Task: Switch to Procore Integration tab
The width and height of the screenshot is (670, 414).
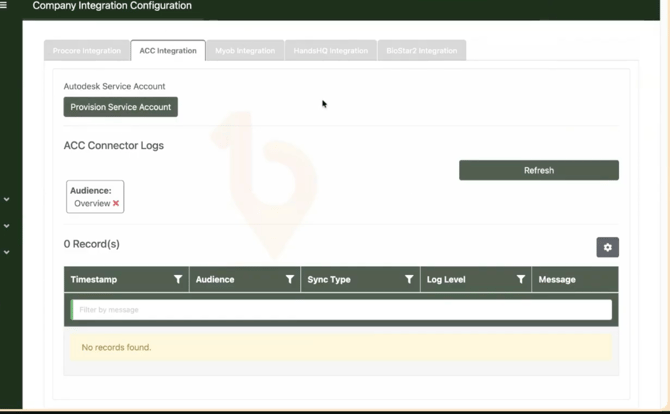Action: click(x=87, y=50)
